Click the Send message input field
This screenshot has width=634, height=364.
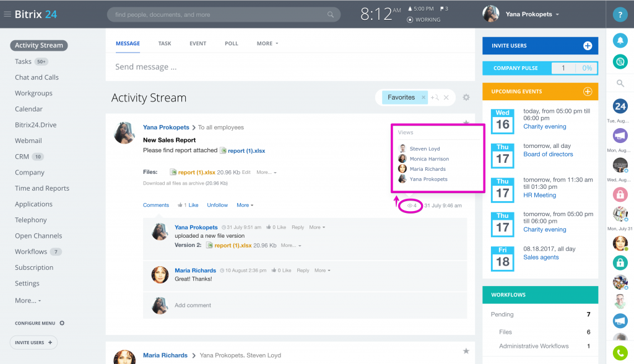click(290, 67)
